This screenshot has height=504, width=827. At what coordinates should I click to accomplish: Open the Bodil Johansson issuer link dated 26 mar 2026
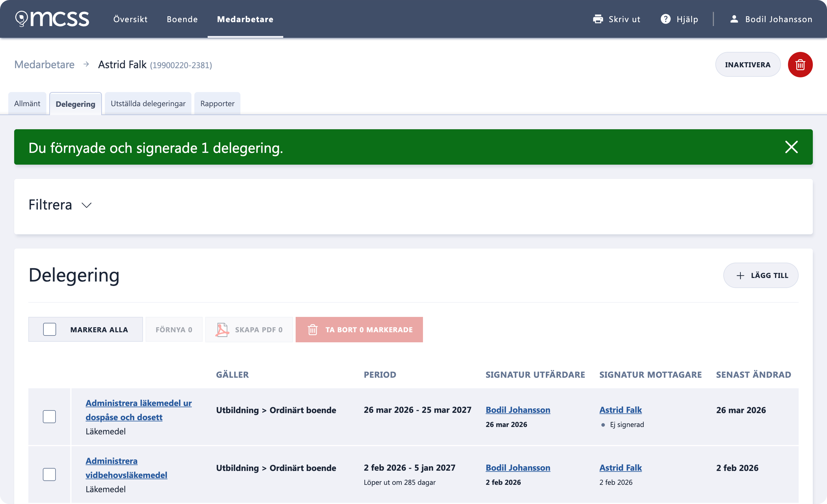tap(518, 410)
